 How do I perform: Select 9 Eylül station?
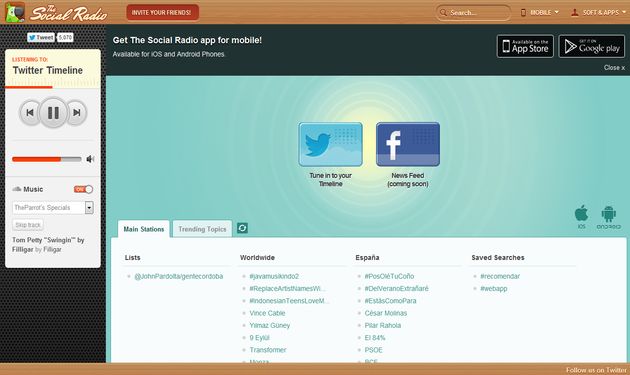click(x=260, y=338)
